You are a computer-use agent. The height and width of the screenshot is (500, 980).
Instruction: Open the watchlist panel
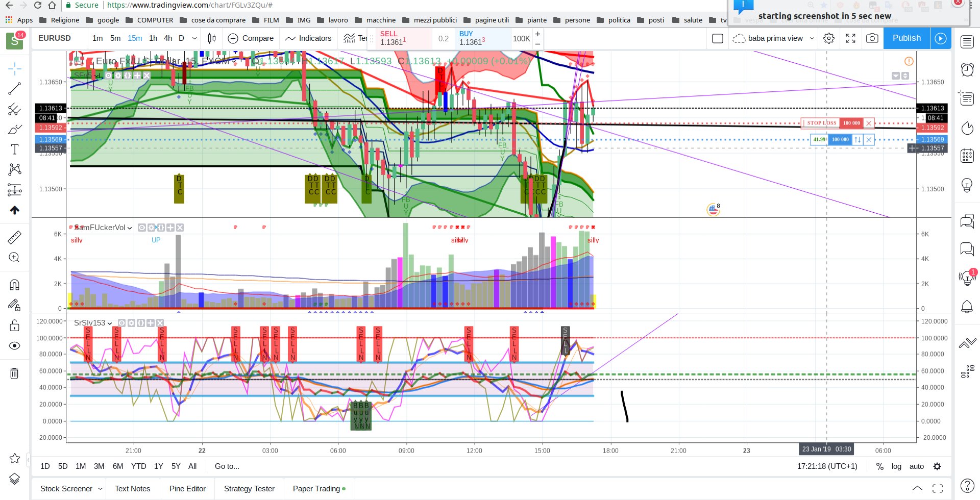(x=967, y=42)
